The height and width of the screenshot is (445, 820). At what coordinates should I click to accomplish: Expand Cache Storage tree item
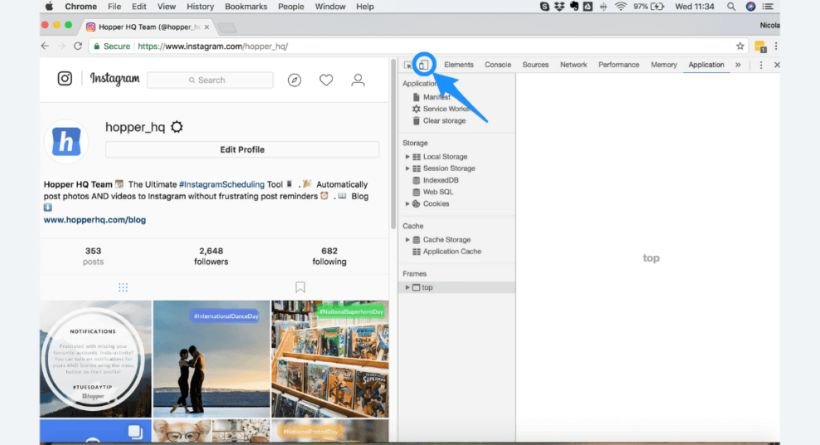pyautogui.click(x=407, y=239)
